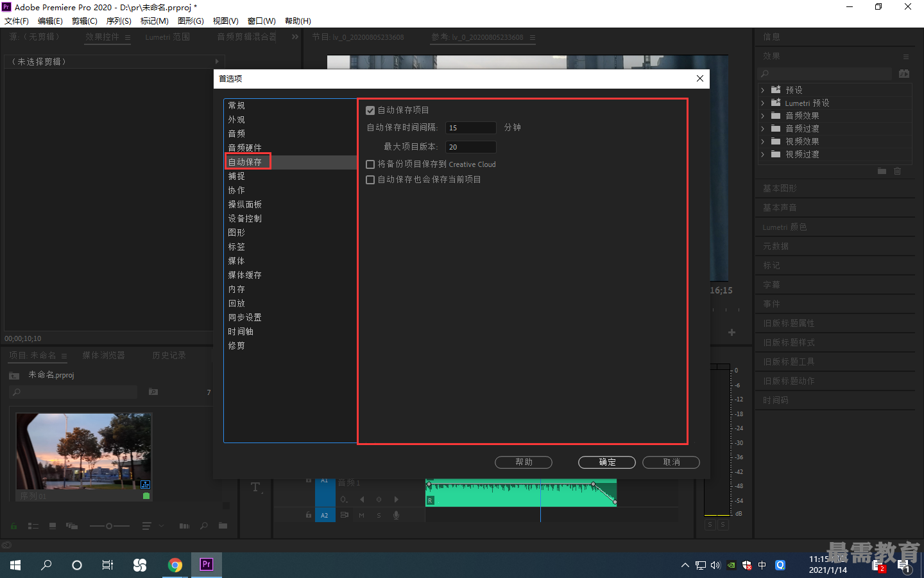Toggle track targeting for A2
This screenshot has width=924, height=578.
coord(325,515)
